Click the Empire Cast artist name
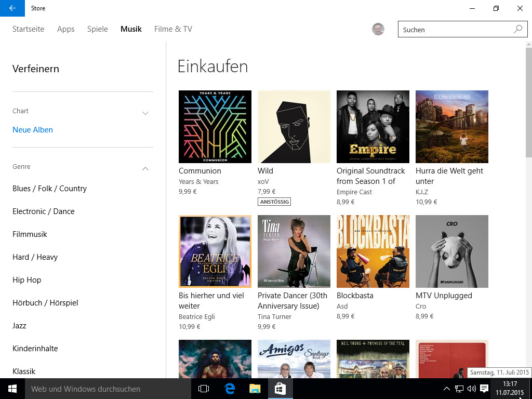532x399 pixels. (354, 192)
